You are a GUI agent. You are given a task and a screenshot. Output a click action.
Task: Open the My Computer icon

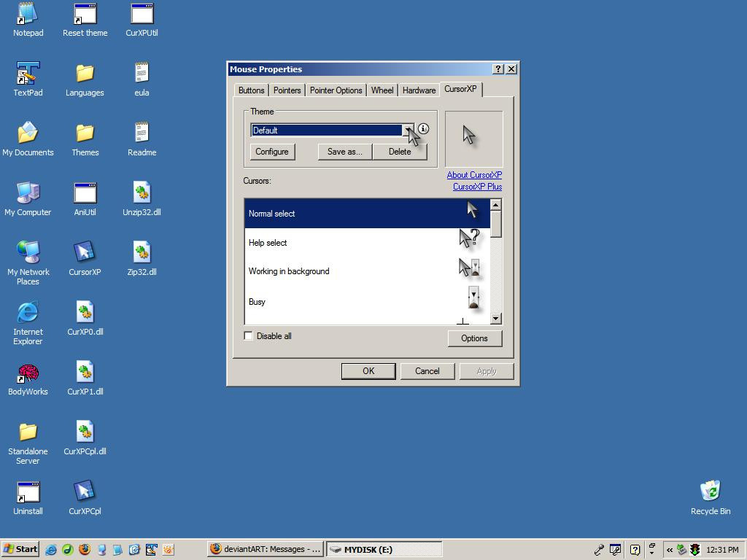click(28, 198)
